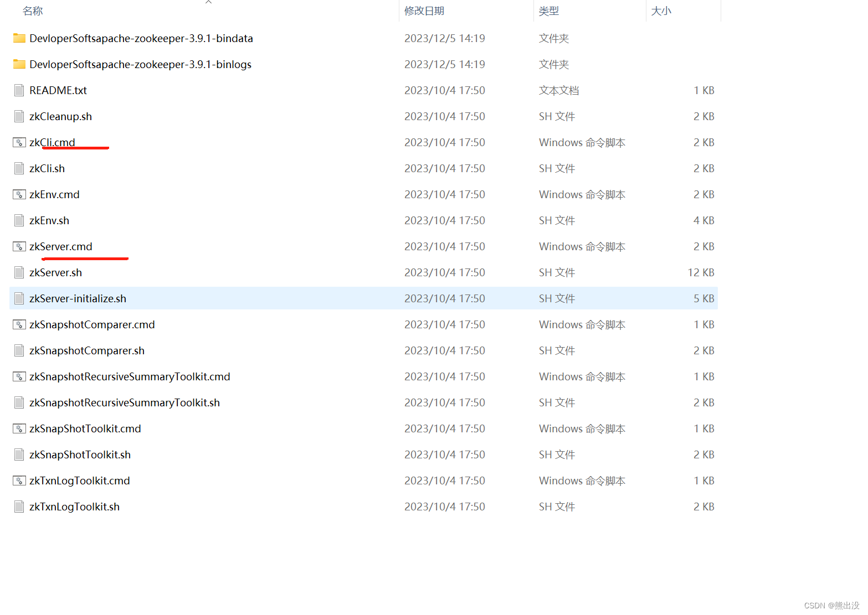Viewport: 868px width, 615px height.
Task: Click the zkCli.sh file icon
Action: click(x=19, y=168)
